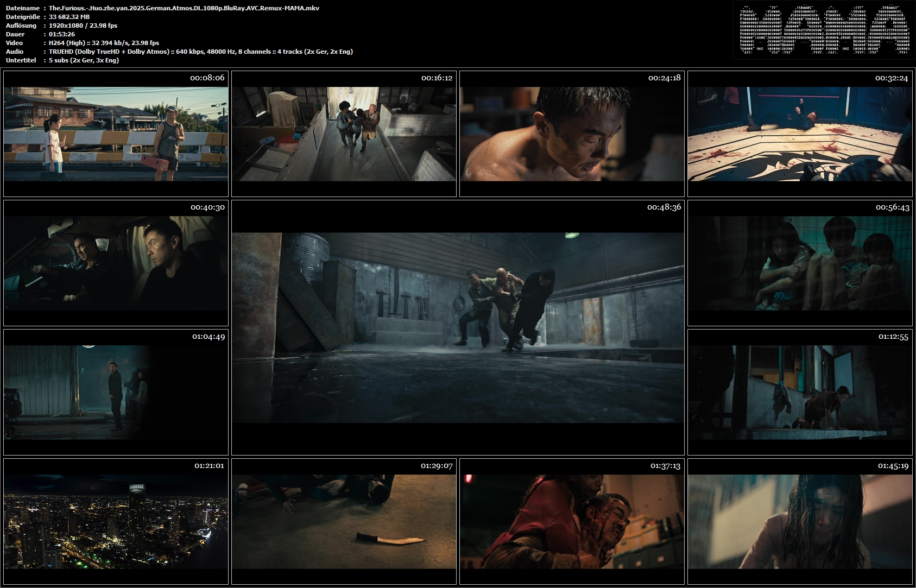
Task: Open the large 00:48:36 fight scene thumbnail
Action: pos(458,327)
